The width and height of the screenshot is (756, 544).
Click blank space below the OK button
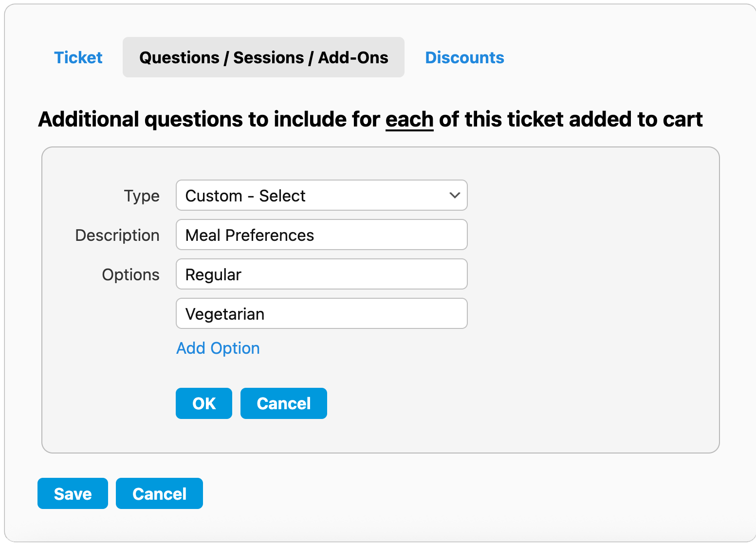[204, 435]
